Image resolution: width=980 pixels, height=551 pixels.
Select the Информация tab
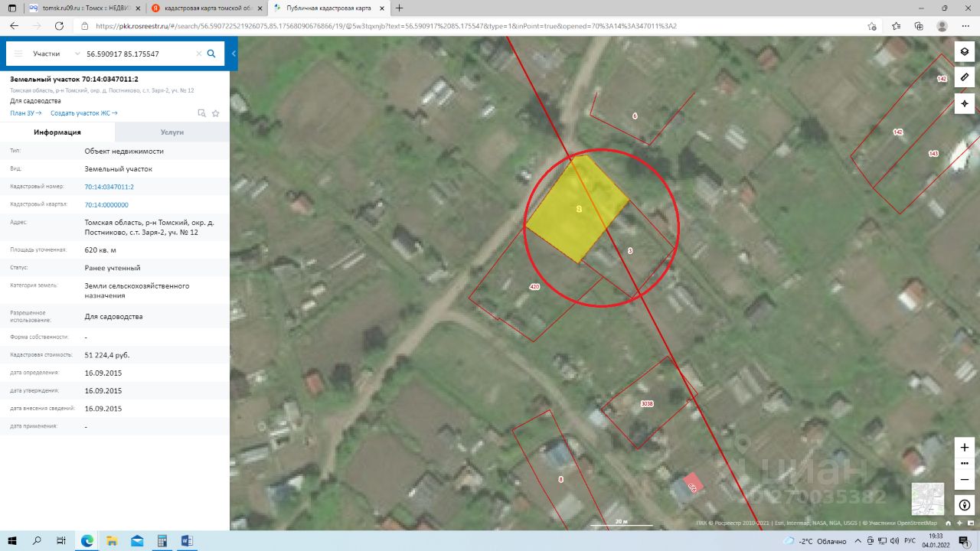tap(57, 132)
